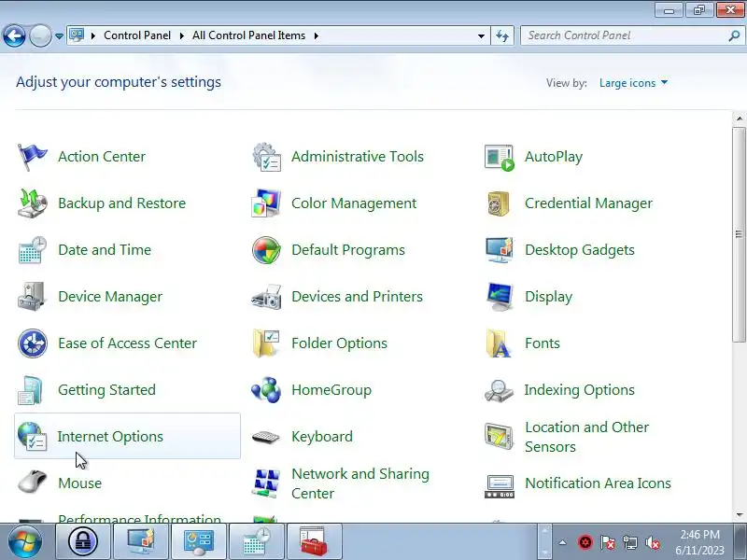Open the recent pages dropdown arrow
747x560 pixels.
[59, 36]
